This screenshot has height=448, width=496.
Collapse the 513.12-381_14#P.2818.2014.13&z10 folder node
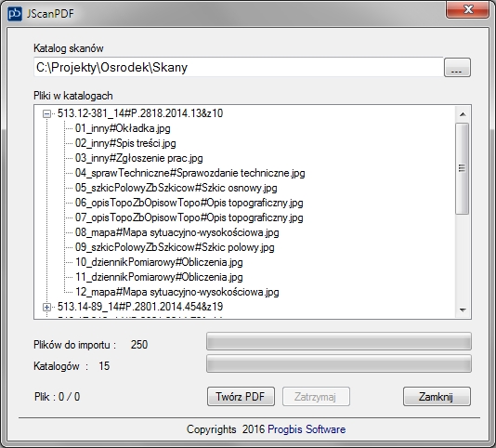(46, 113)
